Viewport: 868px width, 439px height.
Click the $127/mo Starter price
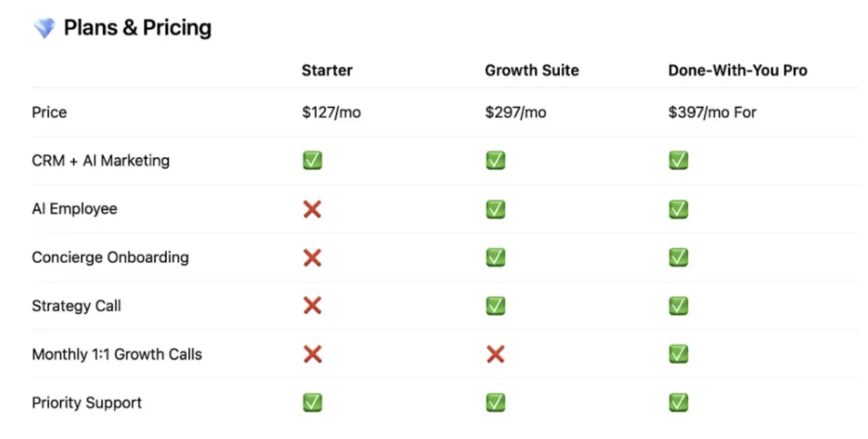(331, 112)
